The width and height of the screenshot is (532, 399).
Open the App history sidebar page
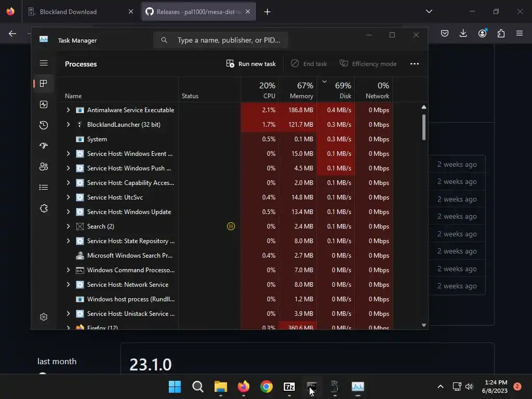point(44,125)
